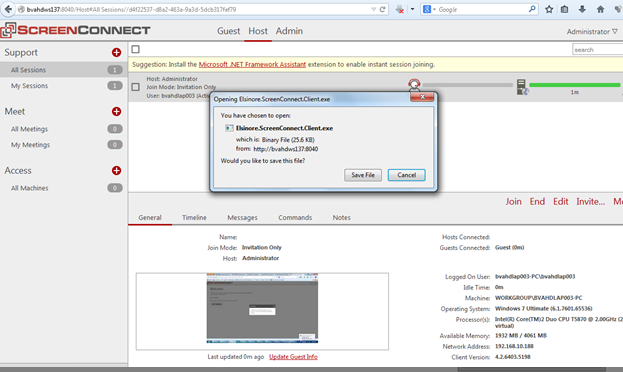
Task: Open the search engine chooser dropdown
Action: point(434,9)
